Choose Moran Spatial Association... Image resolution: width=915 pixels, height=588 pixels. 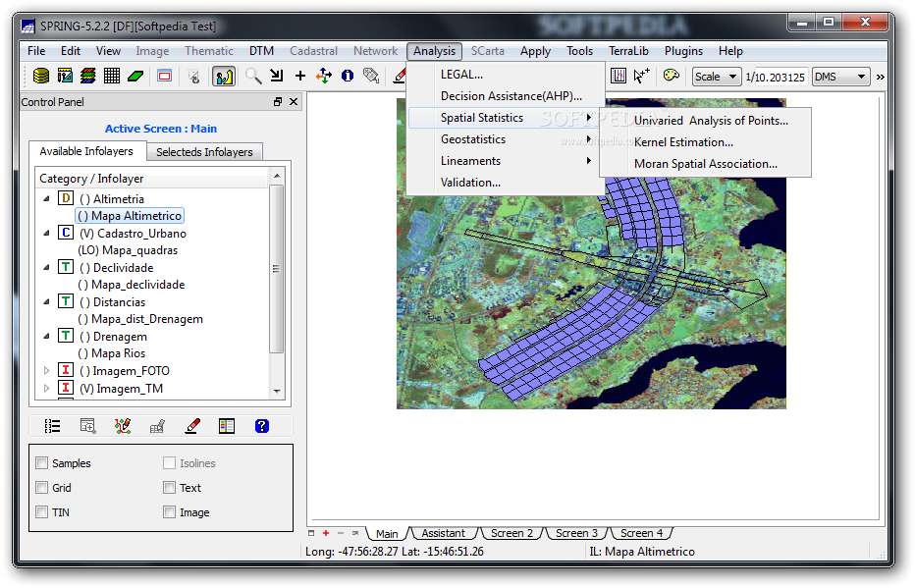click(706, 164)
